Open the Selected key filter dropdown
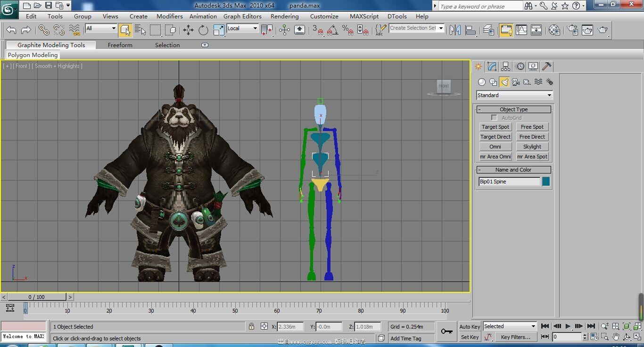 tap(510, 326)
